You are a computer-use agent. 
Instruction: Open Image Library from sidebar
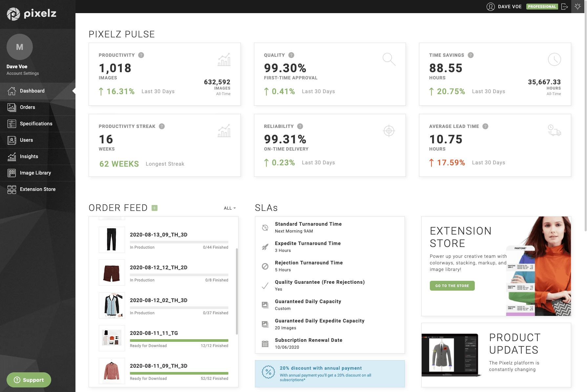click(35, 173)
